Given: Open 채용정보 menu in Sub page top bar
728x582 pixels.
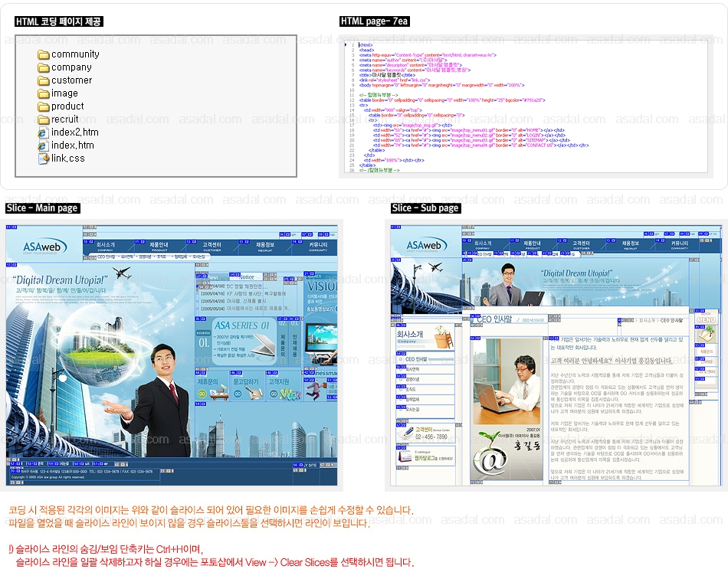Looking at the screenshot, I should coord(631,244).
